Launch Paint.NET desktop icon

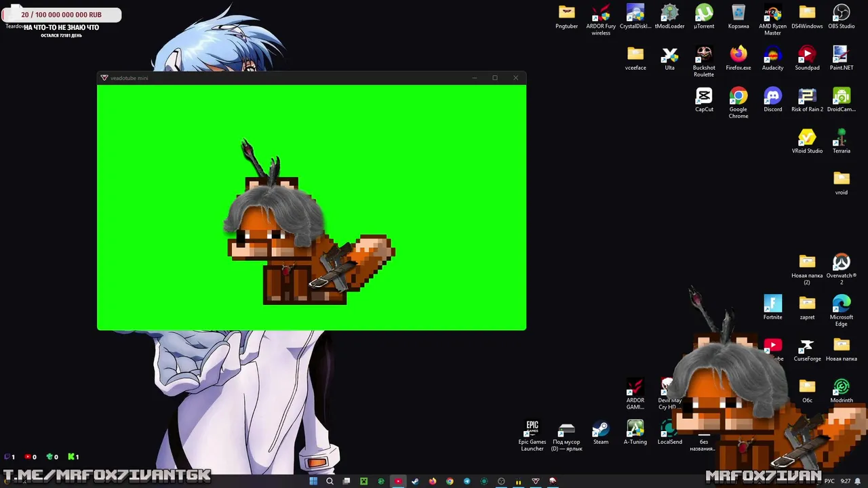click(x=842, y=58)
